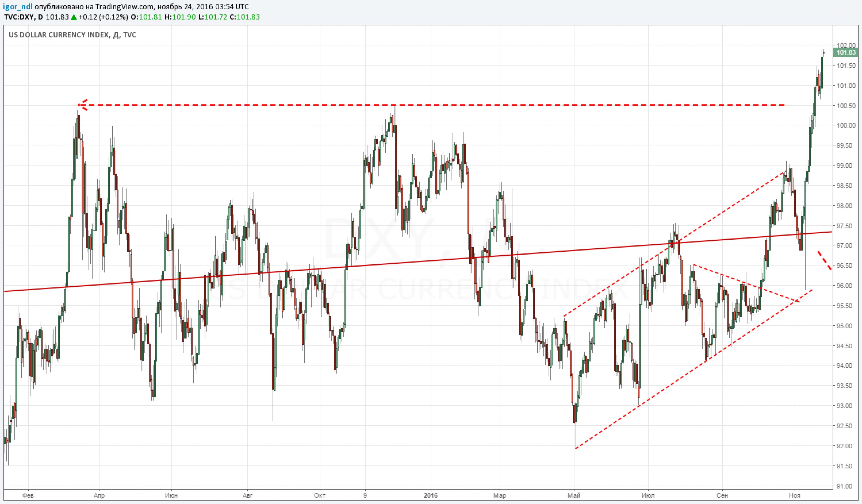Screen dimensions: 862x504
Task: Open the igor_ndl author link
Action: point(18,7)
